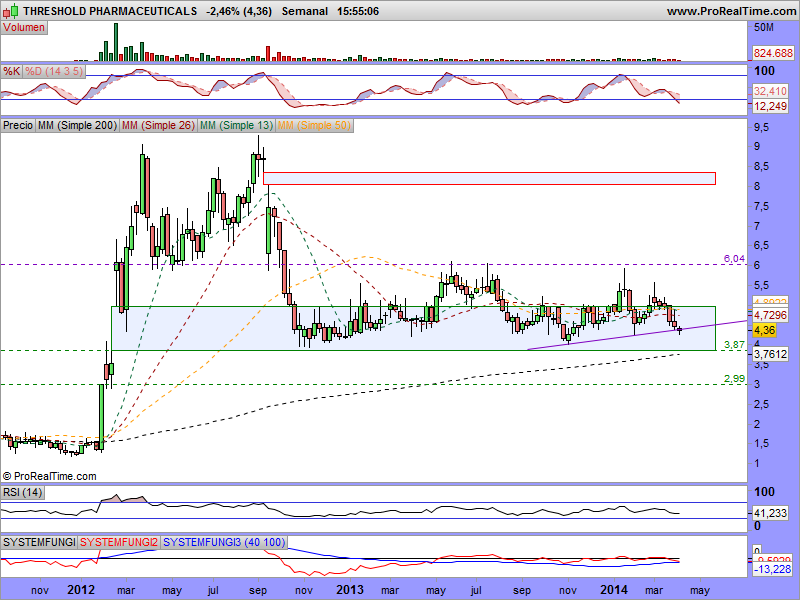Click the 2,5 price axis label
The image size is (800, 600).
pyautogui.click(x=761, y=404)
